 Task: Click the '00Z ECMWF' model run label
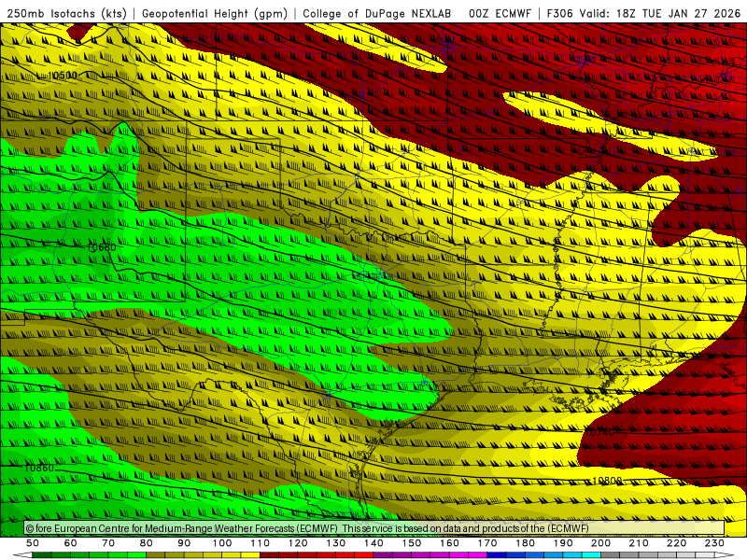(500, 13)
